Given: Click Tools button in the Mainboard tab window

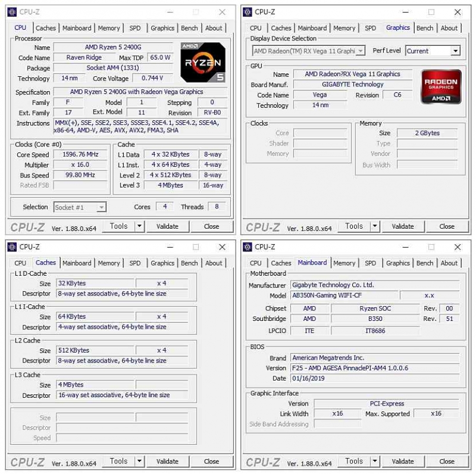Looking at the screenshot, I should coord(354,461).
